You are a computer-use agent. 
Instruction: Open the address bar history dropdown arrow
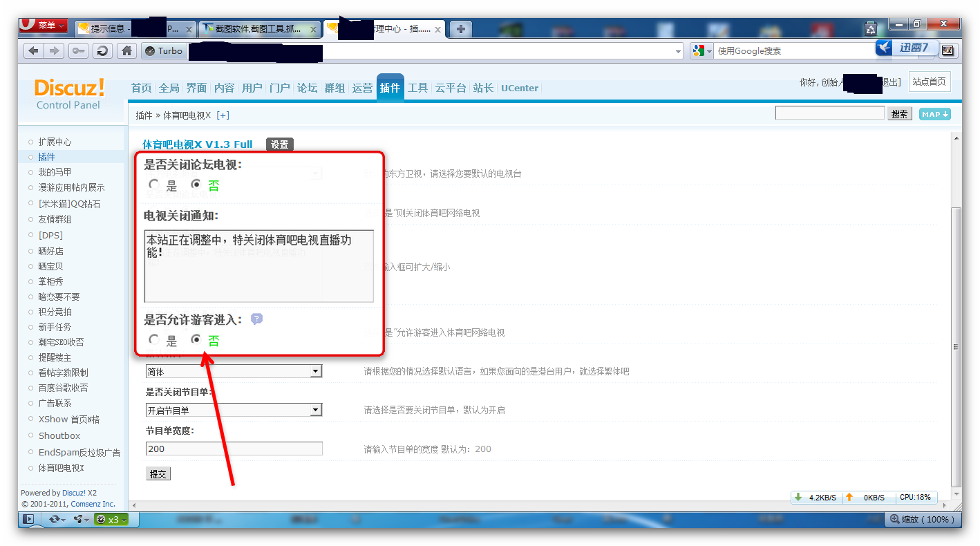[678, 51]
